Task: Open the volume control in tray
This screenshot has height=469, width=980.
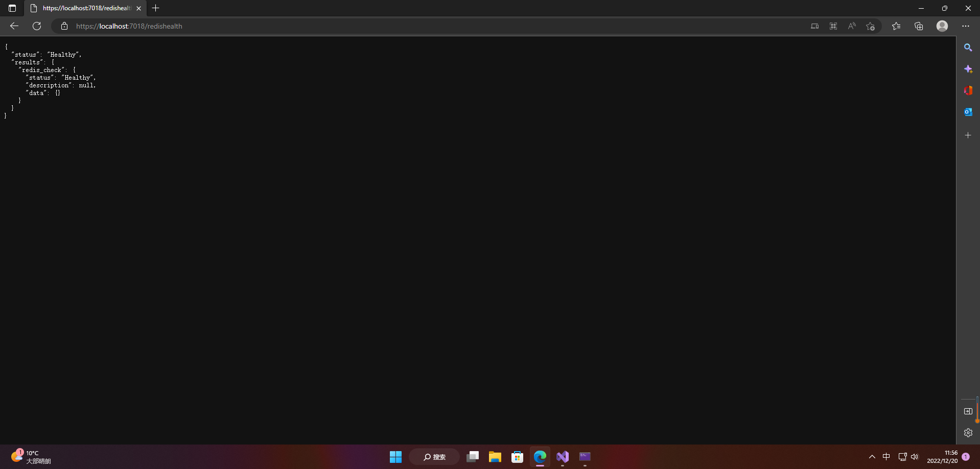Action: (915, 457)
